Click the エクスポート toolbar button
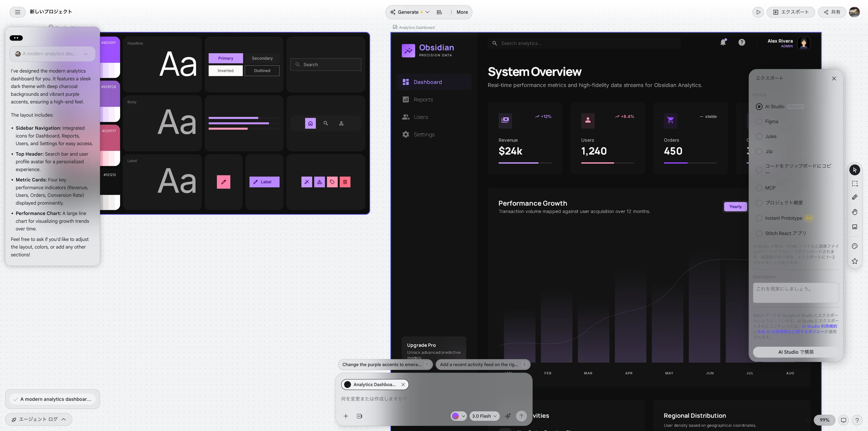The height and width of the screenshot is (431, 868). (791, 12)
